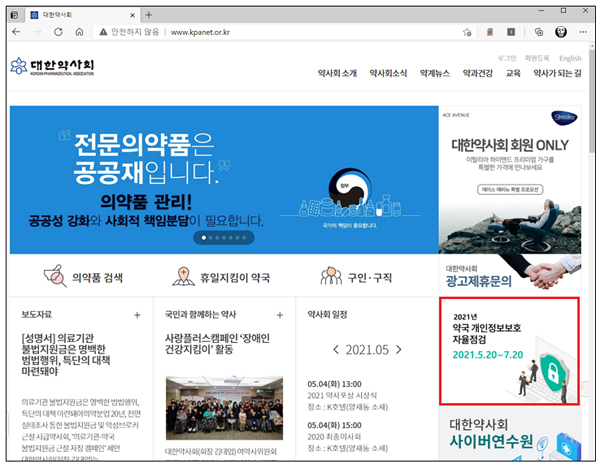Click the 보도자료 section title
The image size is (600, 468).
[37, 315]
